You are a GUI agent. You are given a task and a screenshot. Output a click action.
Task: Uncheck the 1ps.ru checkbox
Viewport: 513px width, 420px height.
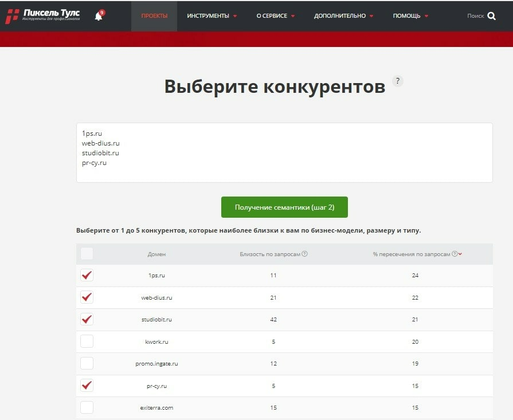pyautogui.click(x=87, y=275)
